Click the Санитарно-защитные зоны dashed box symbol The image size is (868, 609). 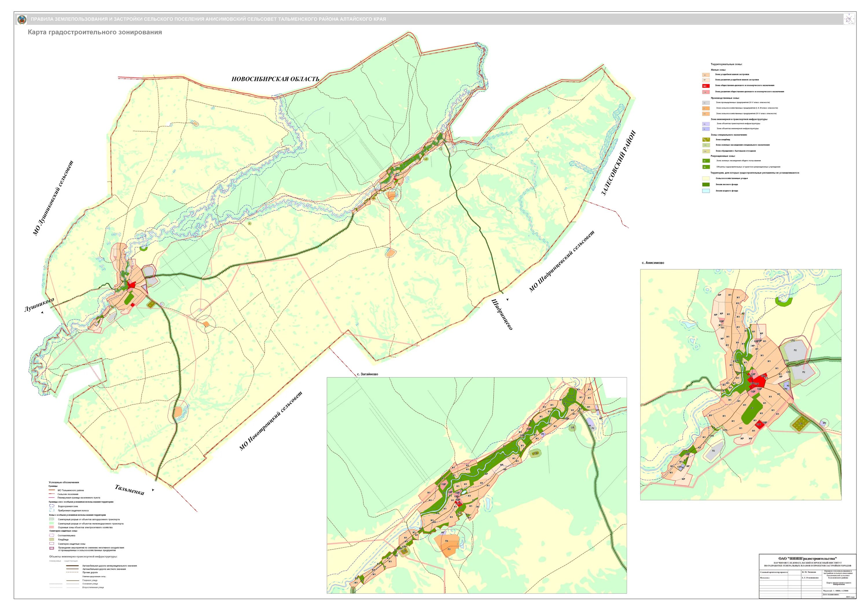[52, 544]
